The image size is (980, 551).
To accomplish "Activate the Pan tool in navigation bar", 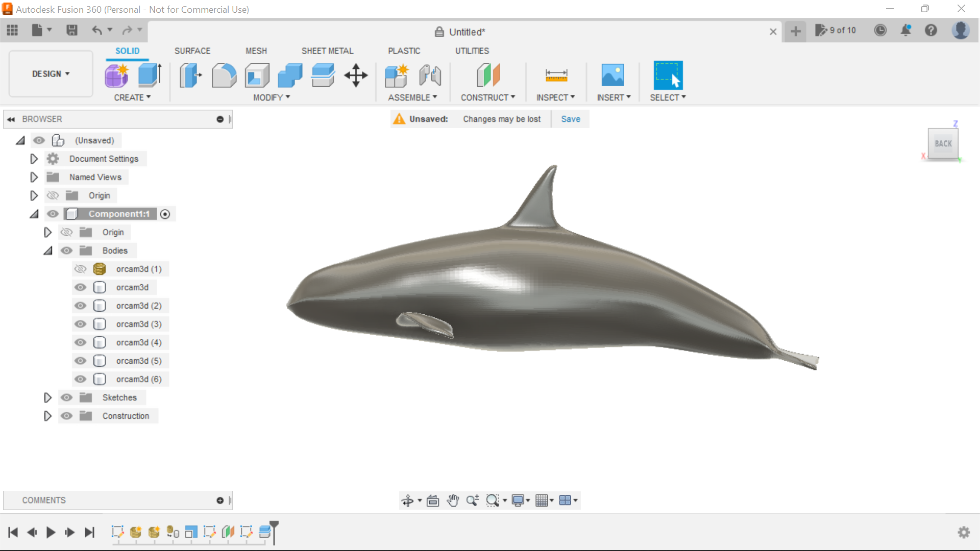I will pos(453,500).
